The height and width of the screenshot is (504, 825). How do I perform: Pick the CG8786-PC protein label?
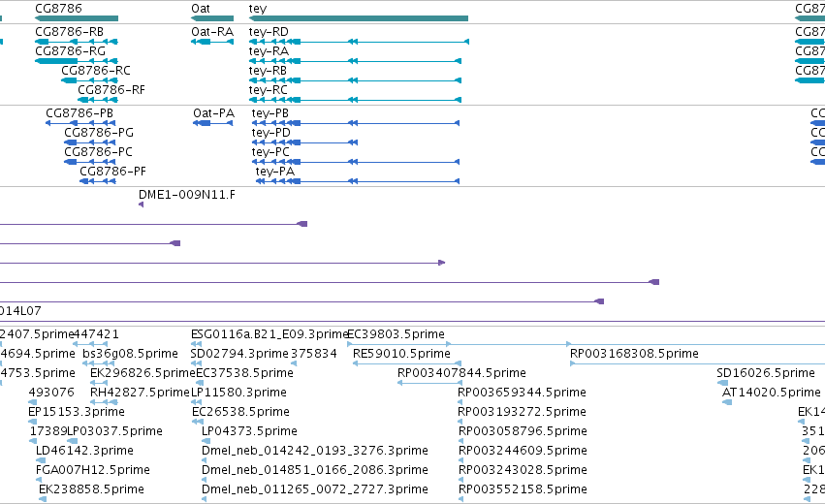[x=98, y=152]
